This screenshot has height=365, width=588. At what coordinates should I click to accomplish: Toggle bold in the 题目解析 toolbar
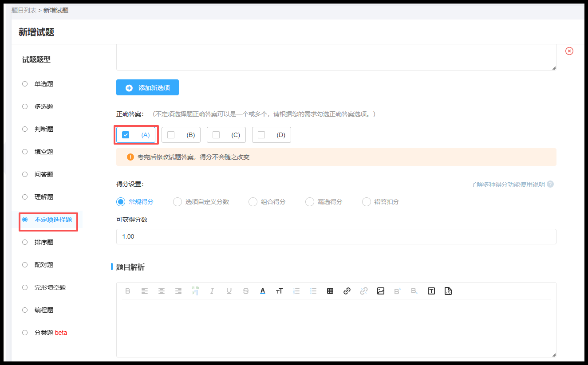128,291
